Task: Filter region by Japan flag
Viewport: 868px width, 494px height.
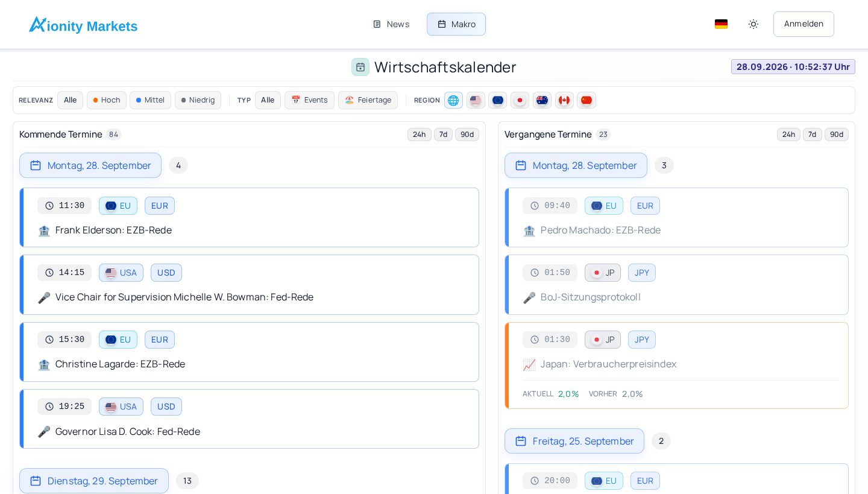Action: pos(520,100)
